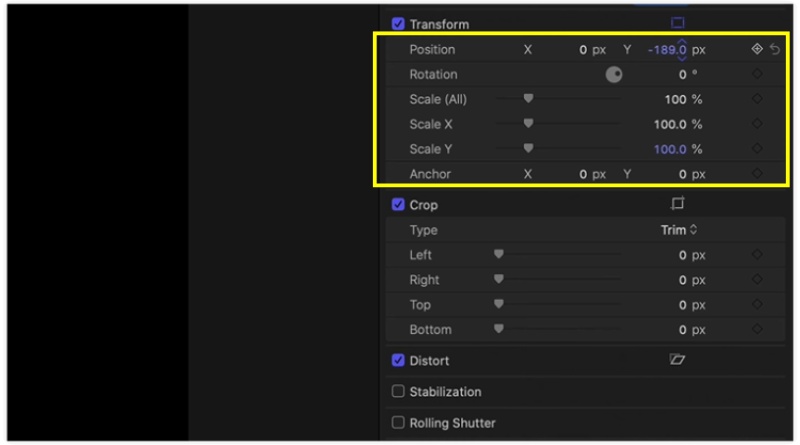Enable the Rolling Shutter checkbox

398,423
